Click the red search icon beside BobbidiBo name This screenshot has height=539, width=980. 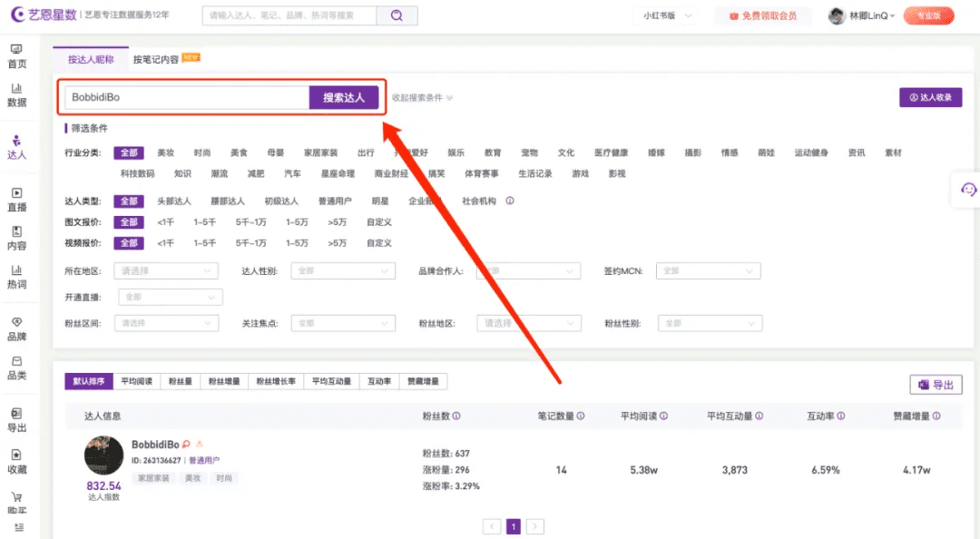click(x=186, y=444)
